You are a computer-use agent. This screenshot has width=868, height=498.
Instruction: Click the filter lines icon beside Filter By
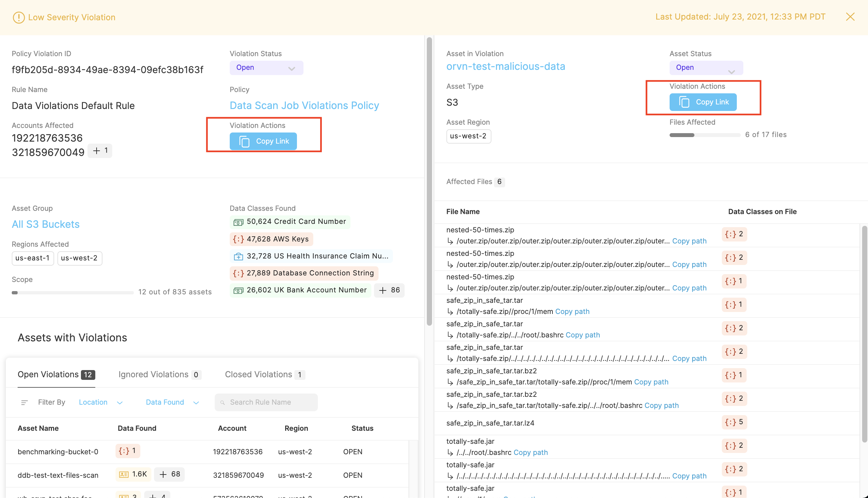tap(24, 403)
